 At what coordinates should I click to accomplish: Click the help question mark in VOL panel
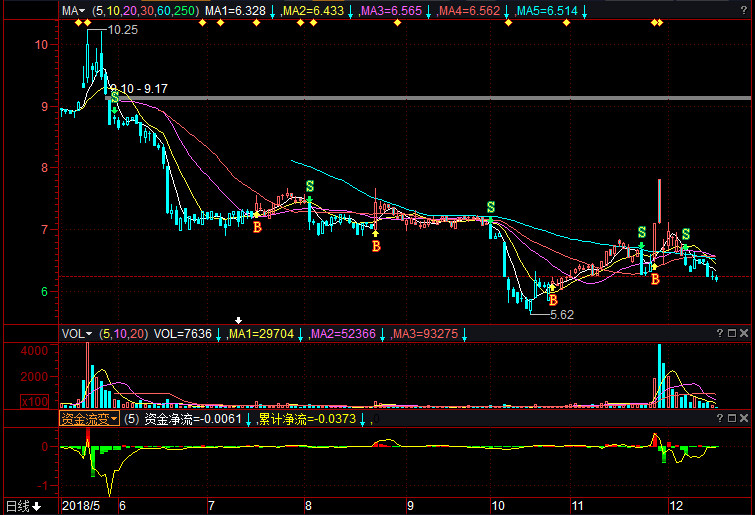720,333
